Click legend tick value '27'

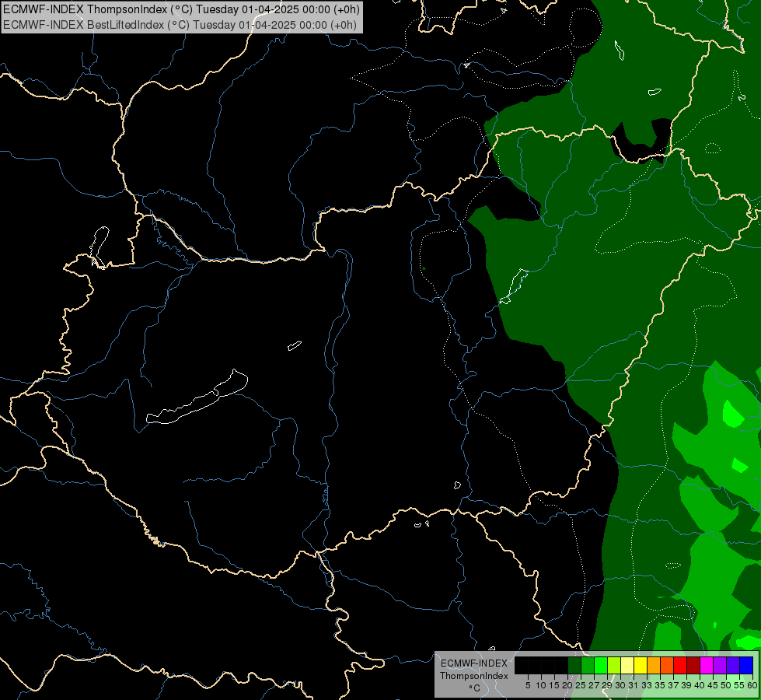(x=594, y=685)
